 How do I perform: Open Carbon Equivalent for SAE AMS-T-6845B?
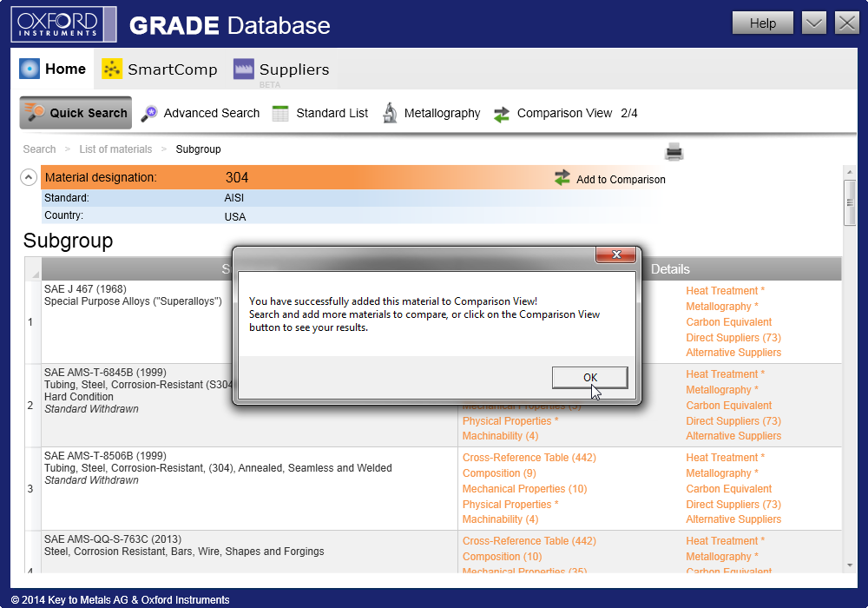(728, 406)
